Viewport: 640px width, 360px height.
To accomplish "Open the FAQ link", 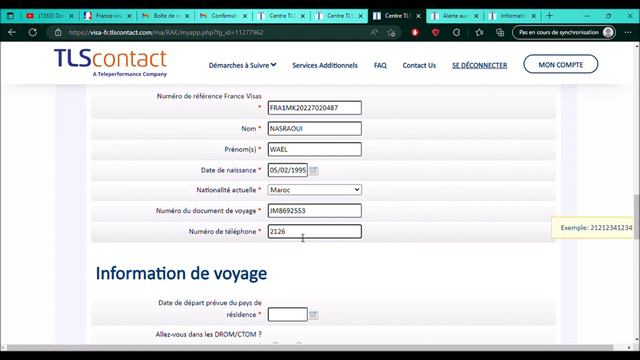I will click(x=380, y=65).
